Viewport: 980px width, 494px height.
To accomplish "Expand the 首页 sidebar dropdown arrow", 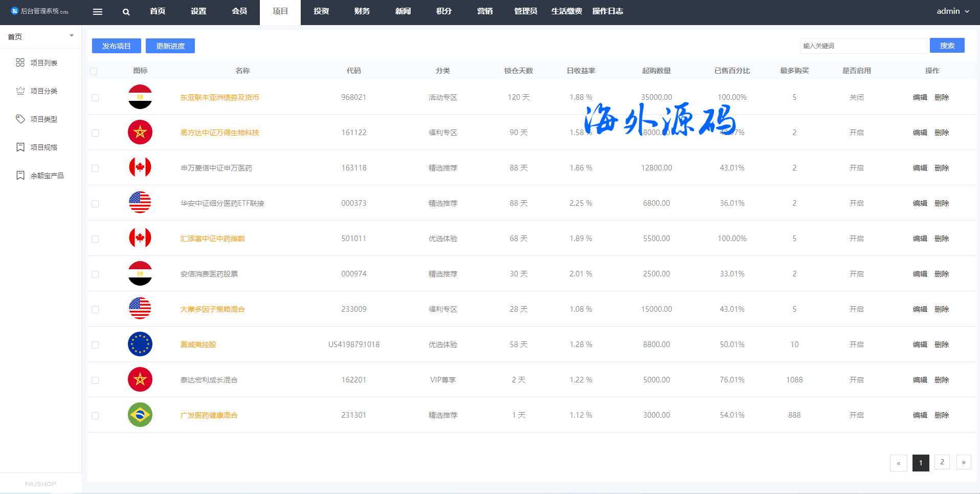I will 72,36.
